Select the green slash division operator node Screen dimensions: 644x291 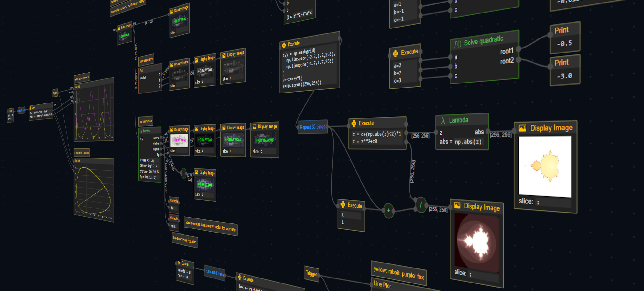click(421, 205)
